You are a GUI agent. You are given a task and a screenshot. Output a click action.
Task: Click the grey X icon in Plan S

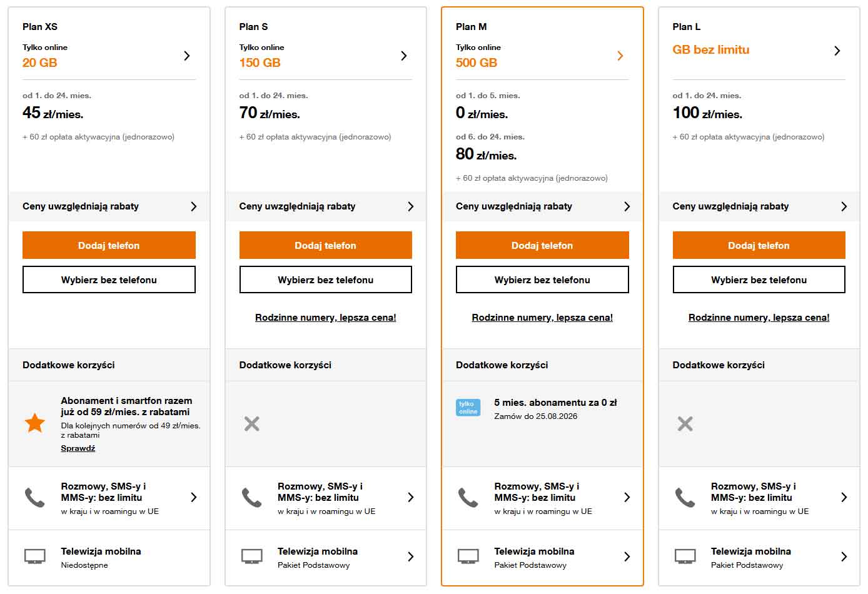(252, 424)
